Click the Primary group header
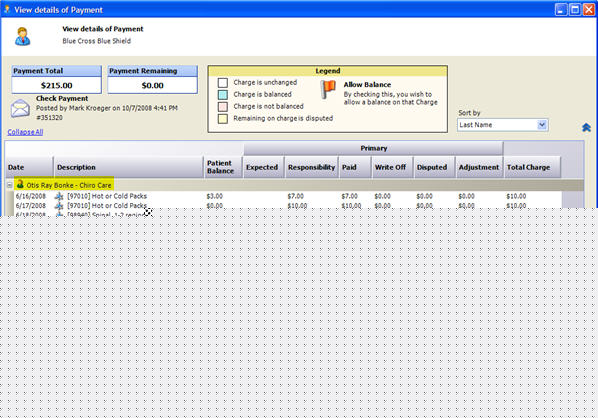 (373, 148)
